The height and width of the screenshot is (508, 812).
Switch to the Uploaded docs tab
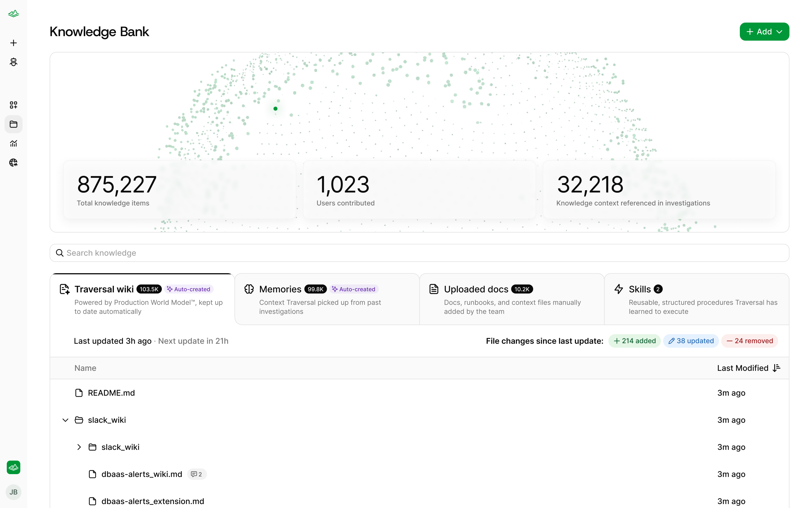(x=512, y=299)
